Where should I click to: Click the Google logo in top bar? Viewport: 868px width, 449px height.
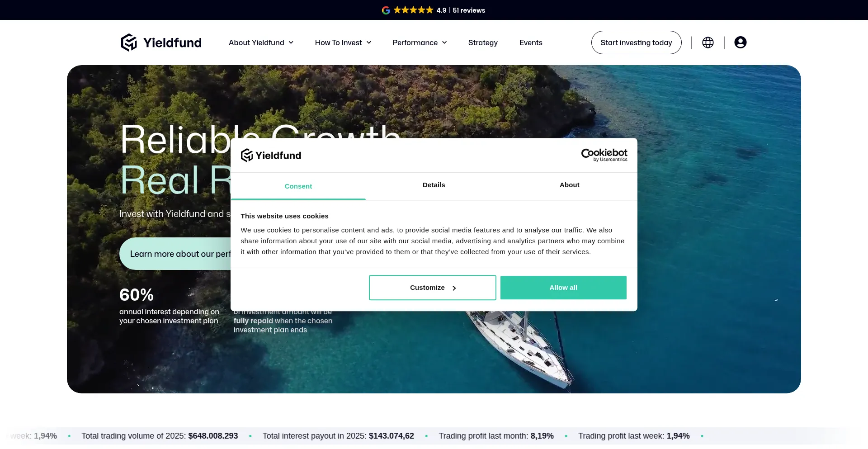pyautogui.click(x=386, y=10)
